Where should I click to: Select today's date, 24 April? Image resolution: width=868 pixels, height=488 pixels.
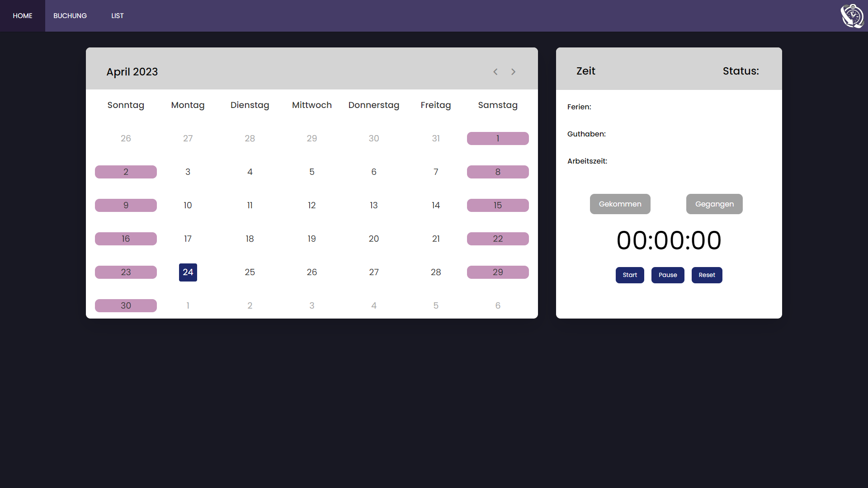tap(188, 272)
